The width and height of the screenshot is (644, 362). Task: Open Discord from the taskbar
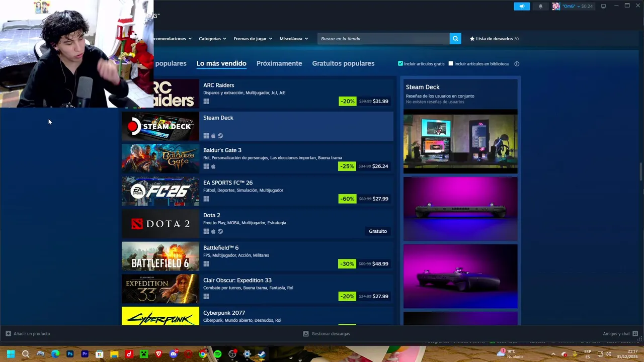point(174,354)
